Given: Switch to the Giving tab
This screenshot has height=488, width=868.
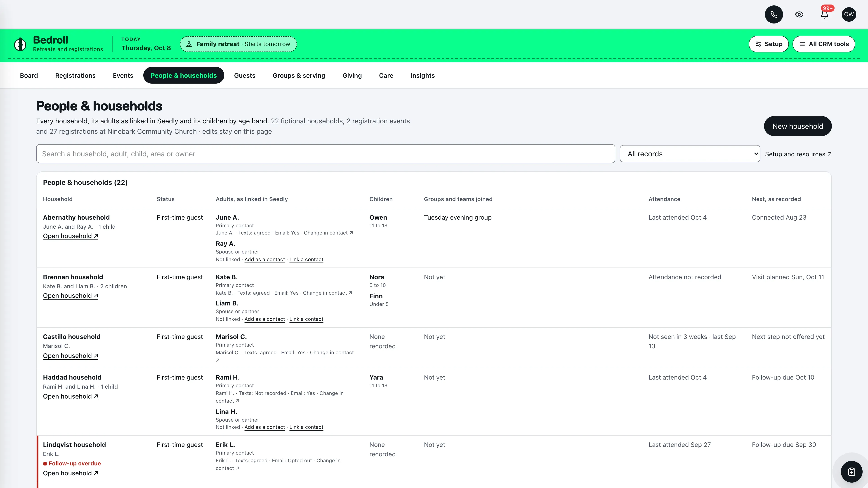Looking at the screenshot, I should tap(352, 75).
